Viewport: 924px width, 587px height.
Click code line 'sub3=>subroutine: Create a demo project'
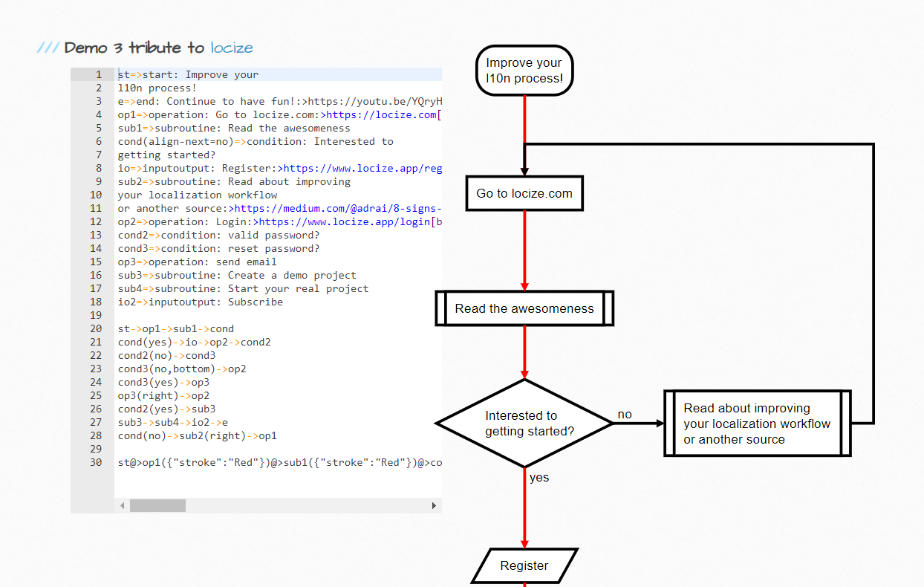coord(237,275)
